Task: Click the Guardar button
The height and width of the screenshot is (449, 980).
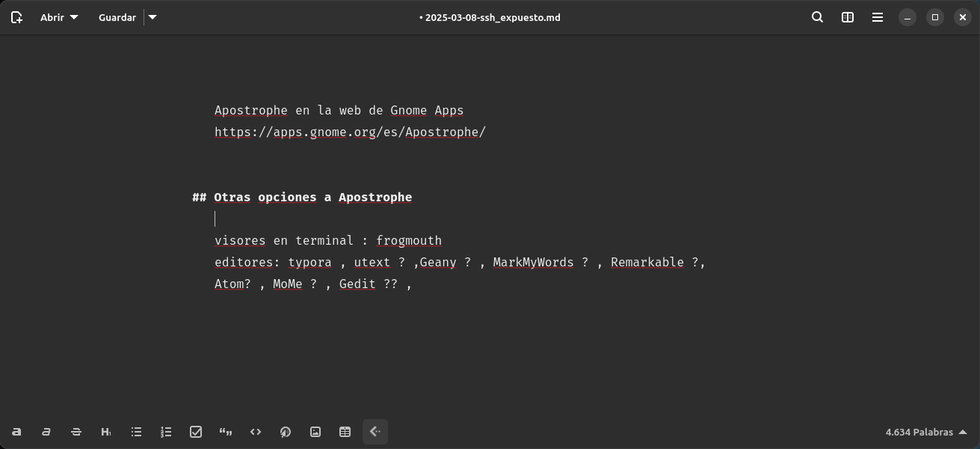Action: (x=117, y=17)
